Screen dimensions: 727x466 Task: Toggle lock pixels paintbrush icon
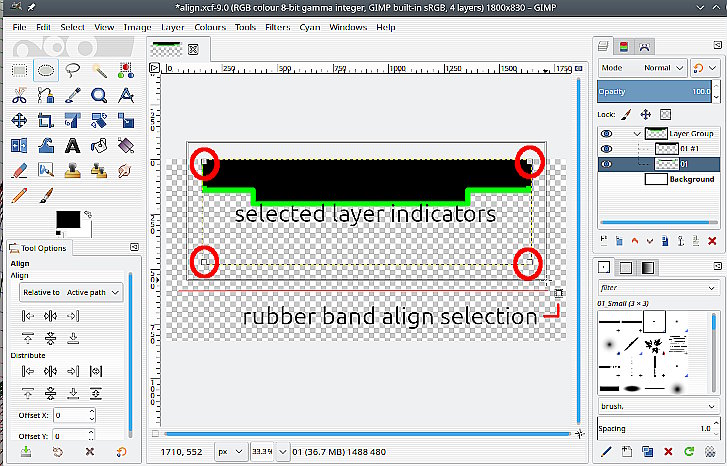pyautogui.click(x=626, y=115)
